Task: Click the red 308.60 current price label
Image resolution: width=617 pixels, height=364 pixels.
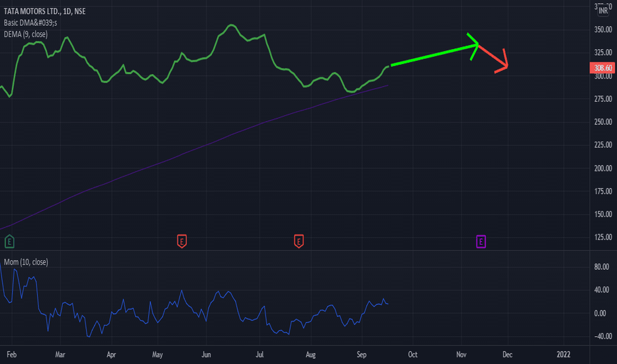Action: [602, 68]
